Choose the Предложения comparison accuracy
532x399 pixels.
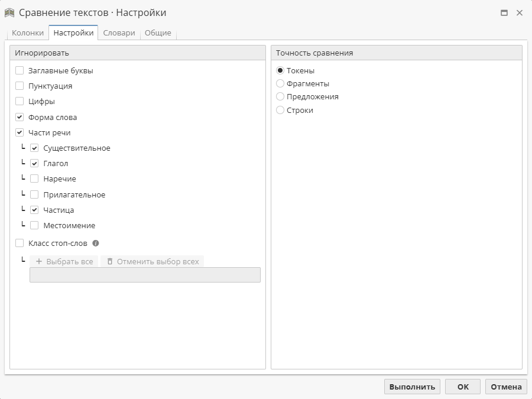pos(280,97)
